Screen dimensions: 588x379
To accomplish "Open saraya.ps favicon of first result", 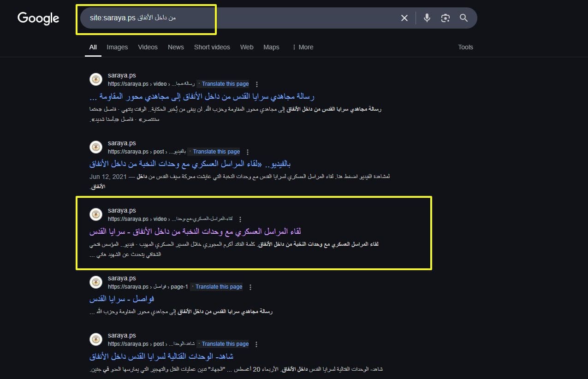I will click(x=95, y=79).
